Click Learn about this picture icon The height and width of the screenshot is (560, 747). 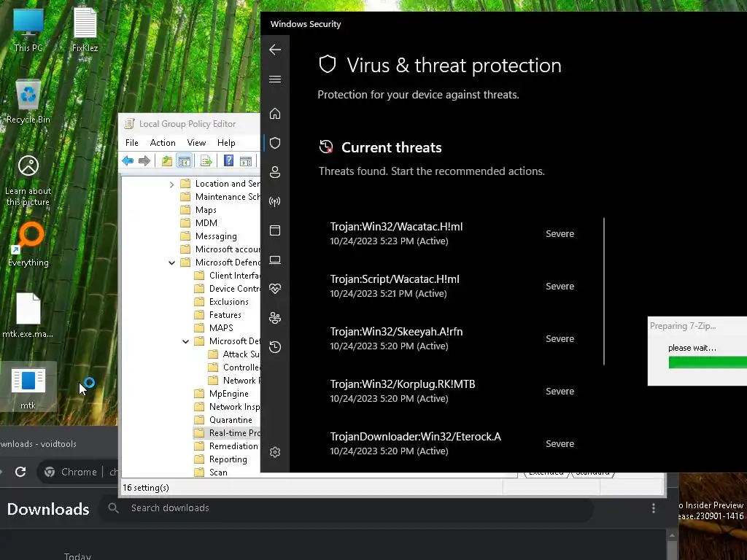tap(28, 181)
